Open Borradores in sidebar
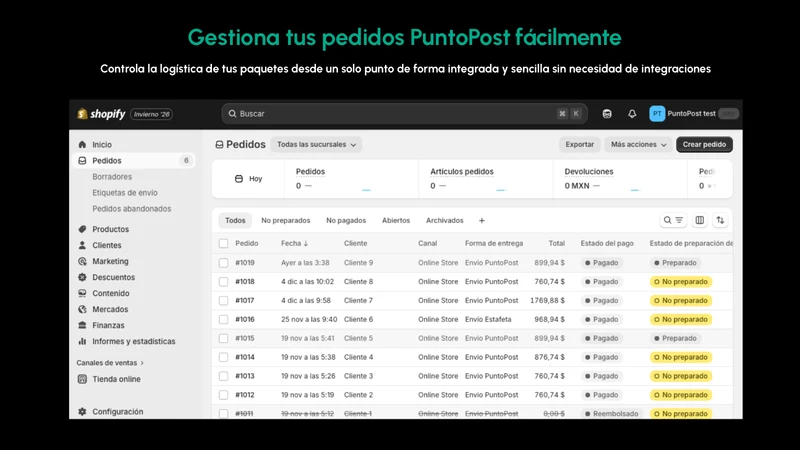This screenshot has height=450, width=800. pyautogui.click(x=112, y=177)
